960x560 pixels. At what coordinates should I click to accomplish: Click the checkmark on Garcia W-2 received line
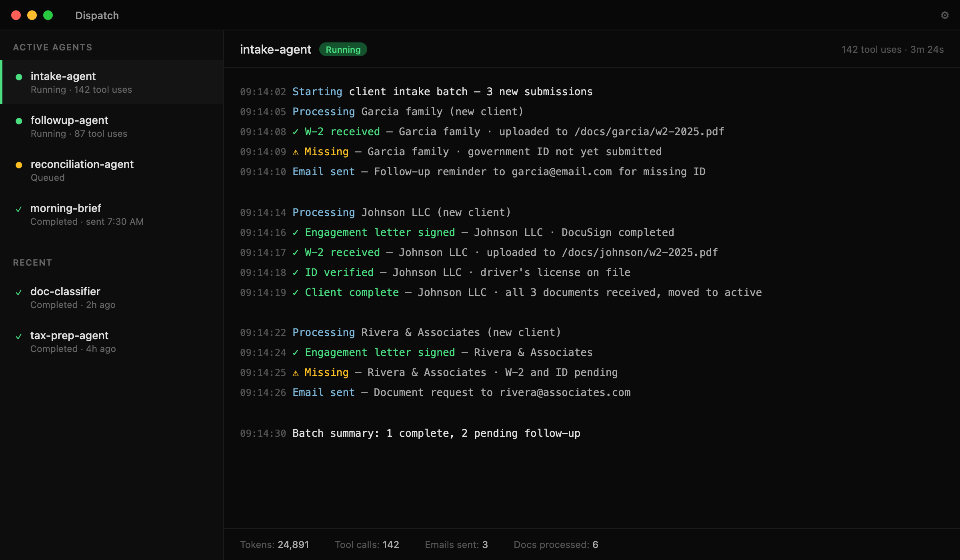point(296,132)
